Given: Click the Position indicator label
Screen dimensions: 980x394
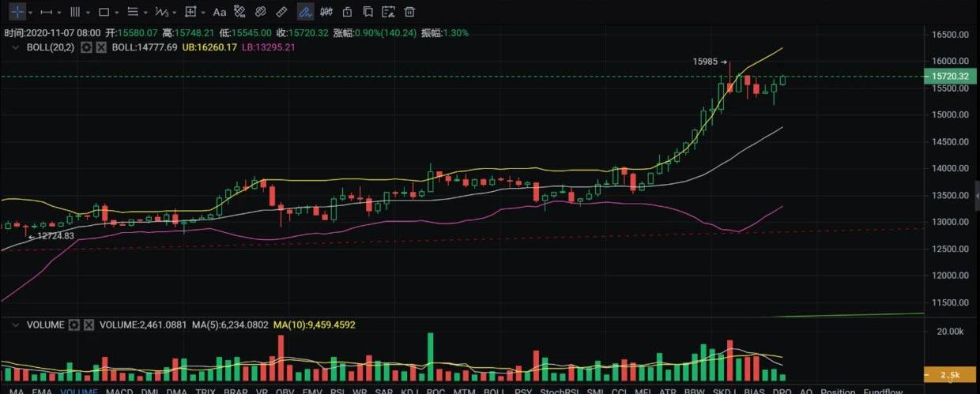Looking at the screenshot, I should (838, 392).
